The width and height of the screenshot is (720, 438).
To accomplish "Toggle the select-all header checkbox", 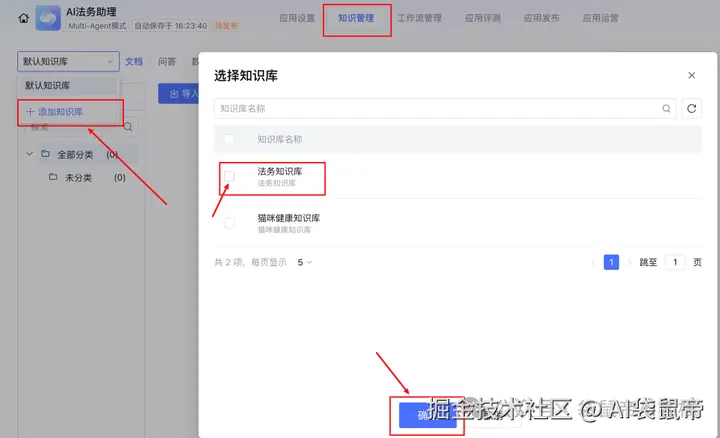I will click(x=229, y=139).
